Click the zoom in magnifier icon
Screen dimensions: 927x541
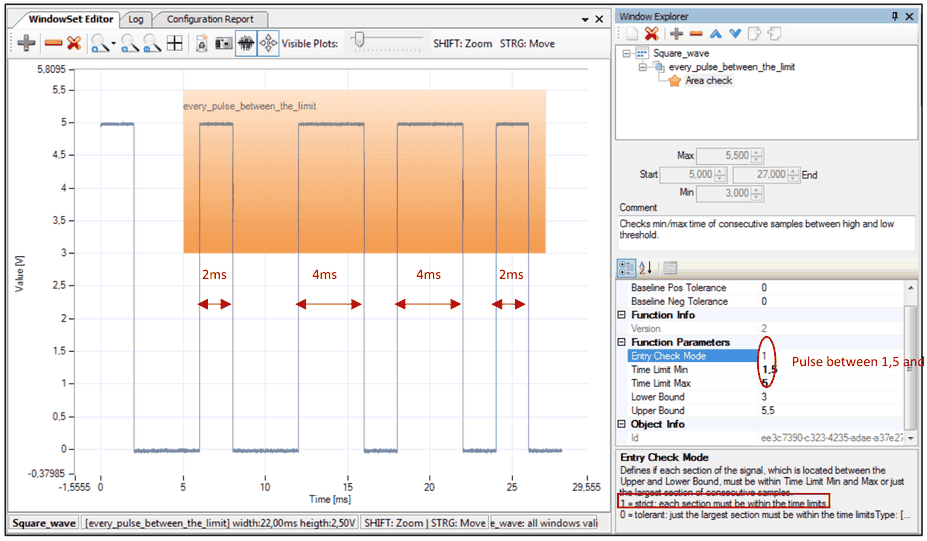pyautogui.click(x=129, y=43)
